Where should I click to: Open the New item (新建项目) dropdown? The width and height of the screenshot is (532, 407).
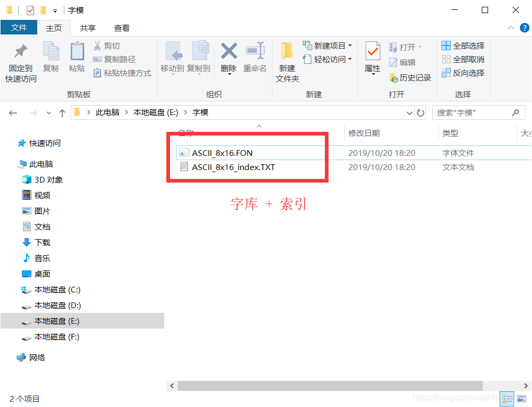click(350, 46)
